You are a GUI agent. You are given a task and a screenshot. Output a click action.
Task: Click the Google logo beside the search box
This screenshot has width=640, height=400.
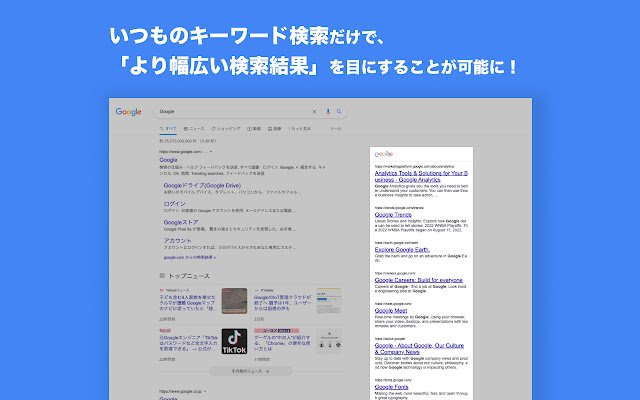pyautogui.click(x=129, y=112)
